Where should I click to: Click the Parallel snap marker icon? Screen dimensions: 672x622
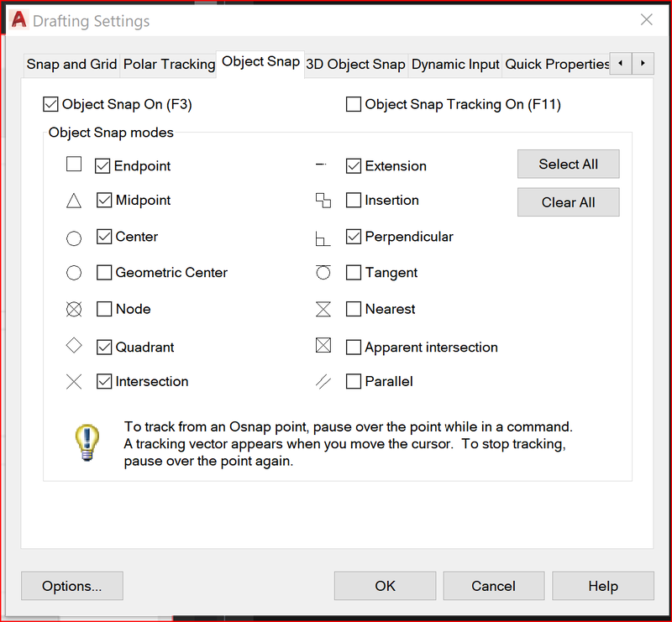[x=323, y=382]
